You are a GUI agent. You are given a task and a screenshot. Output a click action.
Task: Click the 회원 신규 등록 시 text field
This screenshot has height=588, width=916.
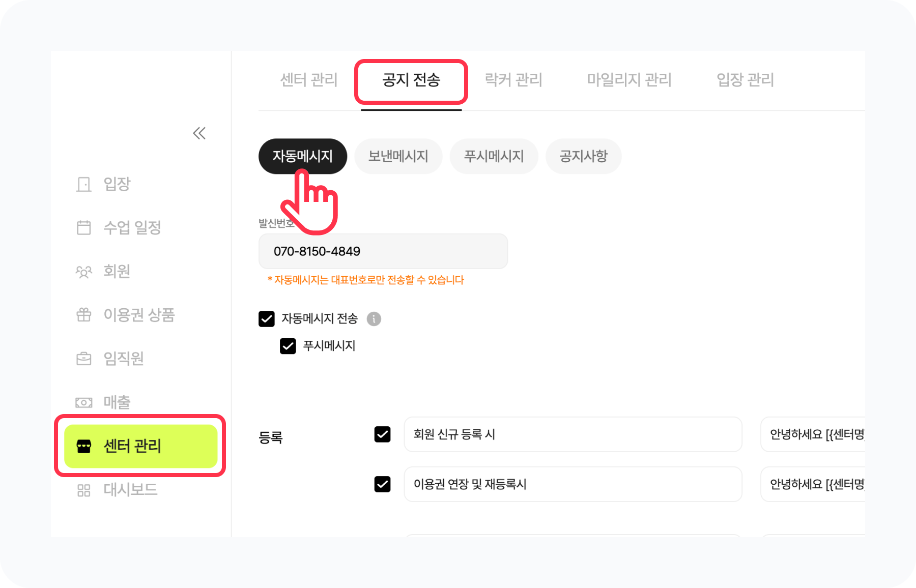[x=572, y=434]
